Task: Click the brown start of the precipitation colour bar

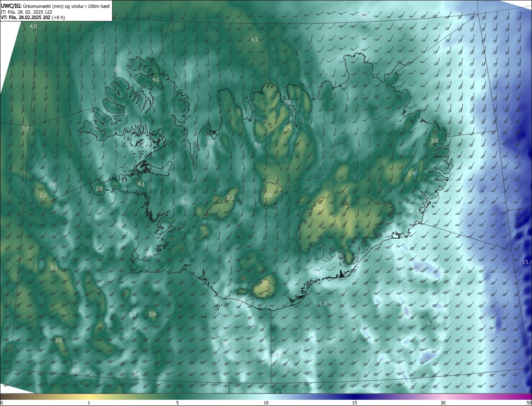Action: pos(8,397)
